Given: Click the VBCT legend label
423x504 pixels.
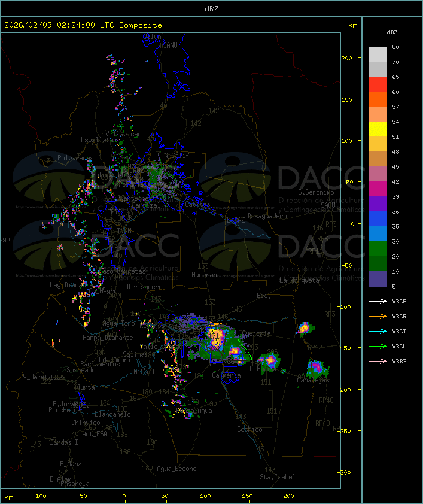Looking at the screenshot, I should coord(399,332).
